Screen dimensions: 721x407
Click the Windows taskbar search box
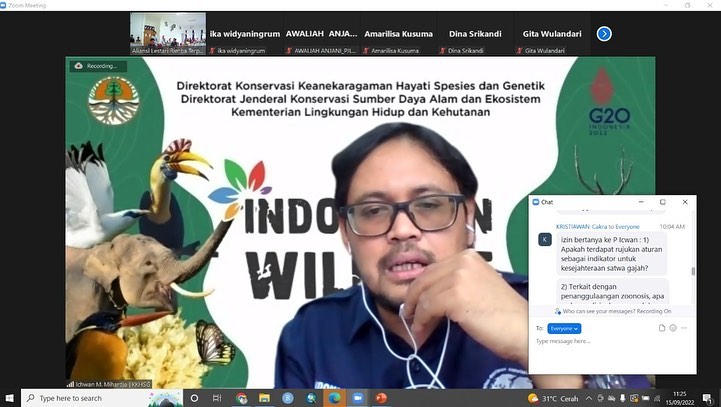click(x=90, y=398)
